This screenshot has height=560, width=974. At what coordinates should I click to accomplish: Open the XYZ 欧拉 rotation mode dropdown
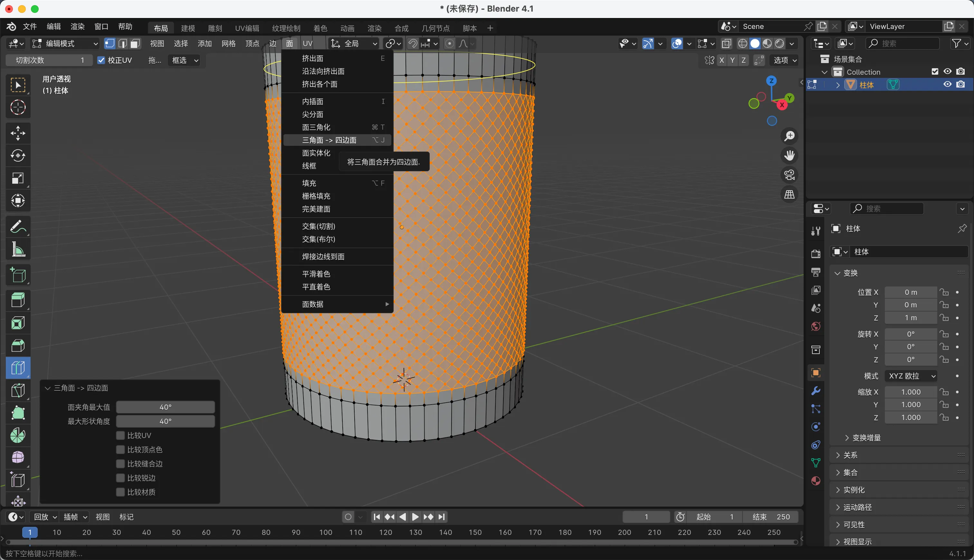(x=911, y=376)
